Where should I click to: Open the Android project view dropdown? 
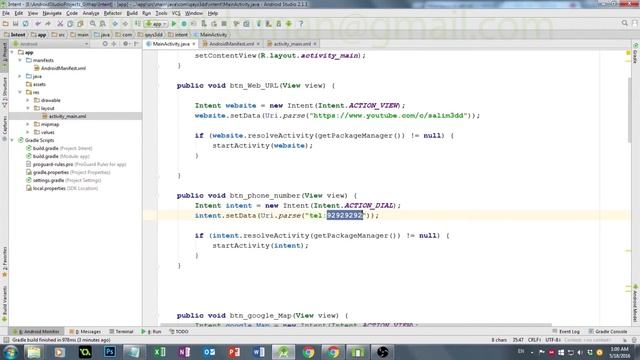tap(50, 44)
